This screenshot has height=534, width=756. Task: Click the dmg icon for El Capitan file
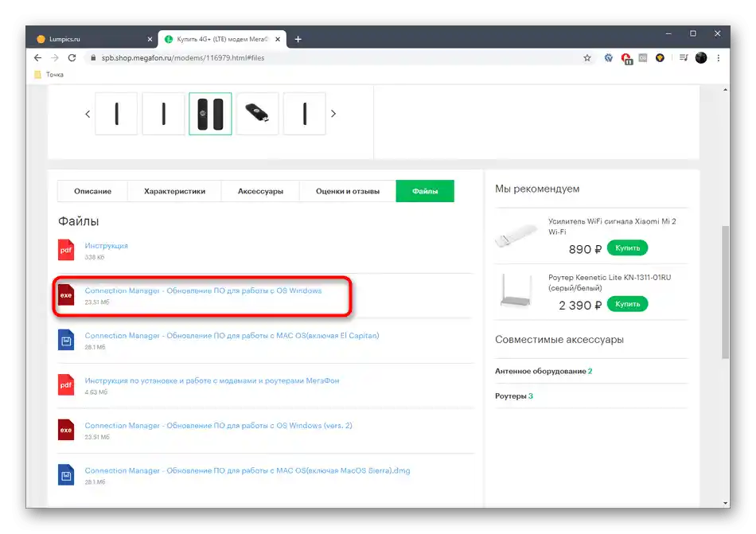pyautogui.click(x=66, y=340)
